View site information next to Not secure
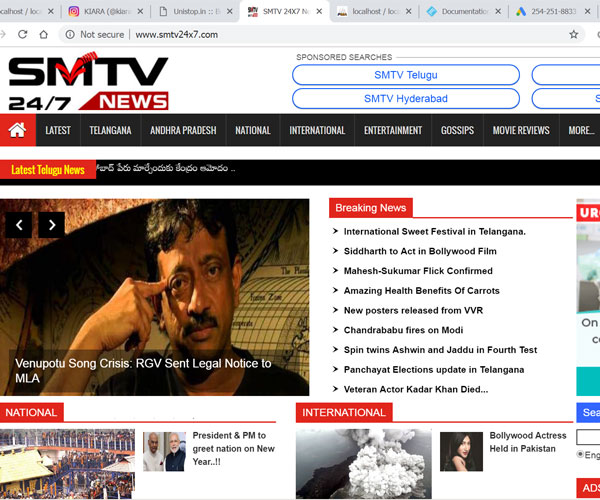600x500 pixels. [x=70, y=34]
